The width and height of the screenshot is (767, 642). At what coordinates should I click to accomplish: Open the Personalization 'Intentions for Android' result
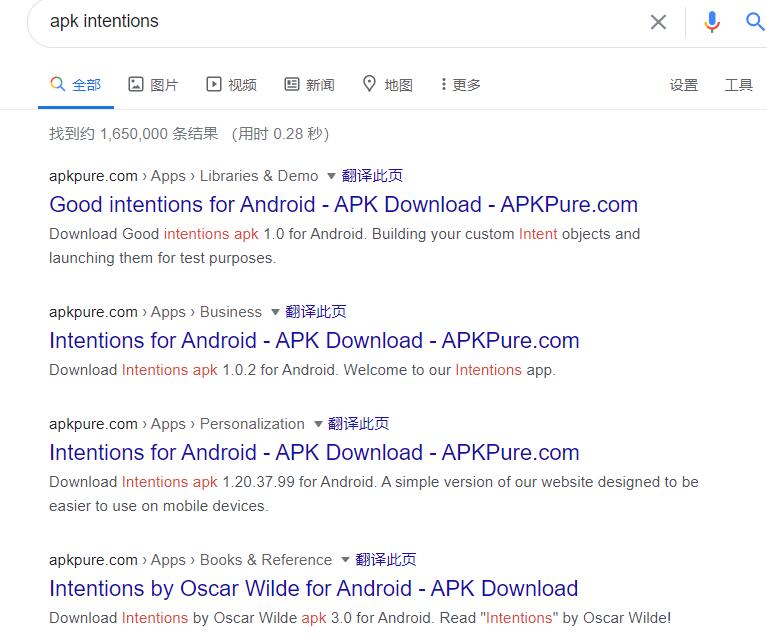(314, 453)
